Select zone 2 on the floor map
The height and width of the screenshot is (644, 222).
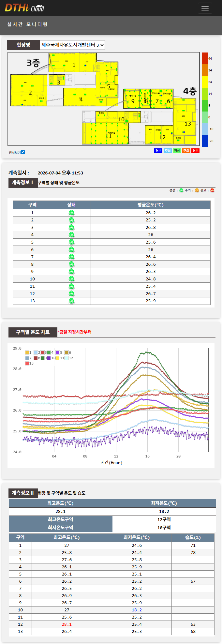pyautogui.click(x=29, y=90)
